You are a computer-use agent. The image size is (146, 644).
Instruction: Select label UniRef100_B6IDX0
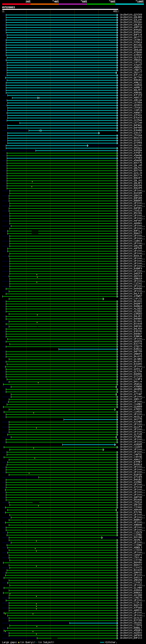[x=131, y=301]
